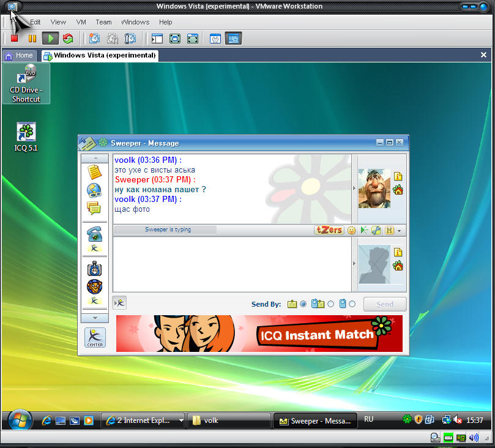The height and width of the screenshot is (448, 495).
Task: Open the Team menu
Action: (x=103, y=22)
